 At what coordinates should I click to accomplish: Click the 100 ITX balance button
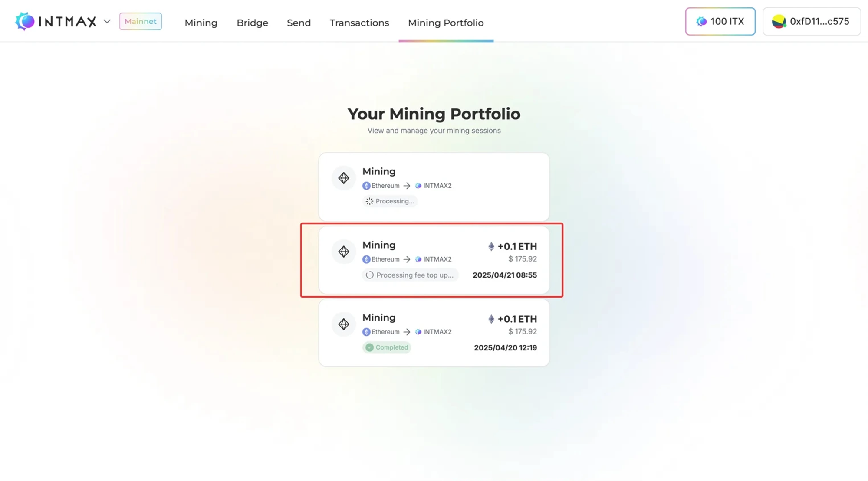point(720,21)
